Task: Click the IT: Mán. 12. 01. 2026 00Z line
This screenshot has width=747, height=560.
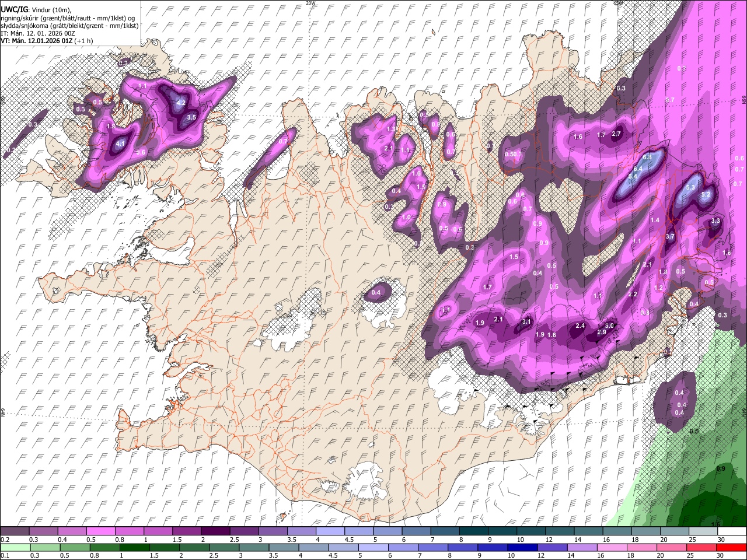Action: click(38, 33)
